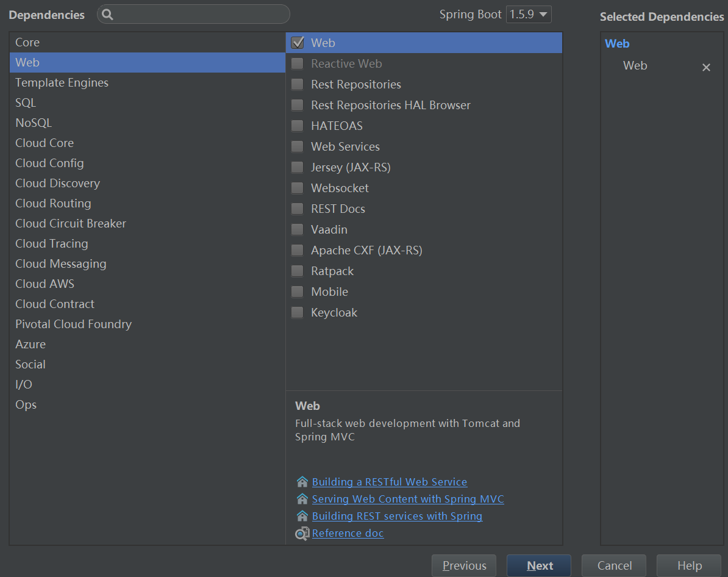Viewport: 728px width, 577px height.
Task: Open the Spring Boot version dropdown
Action: (529, 15)
